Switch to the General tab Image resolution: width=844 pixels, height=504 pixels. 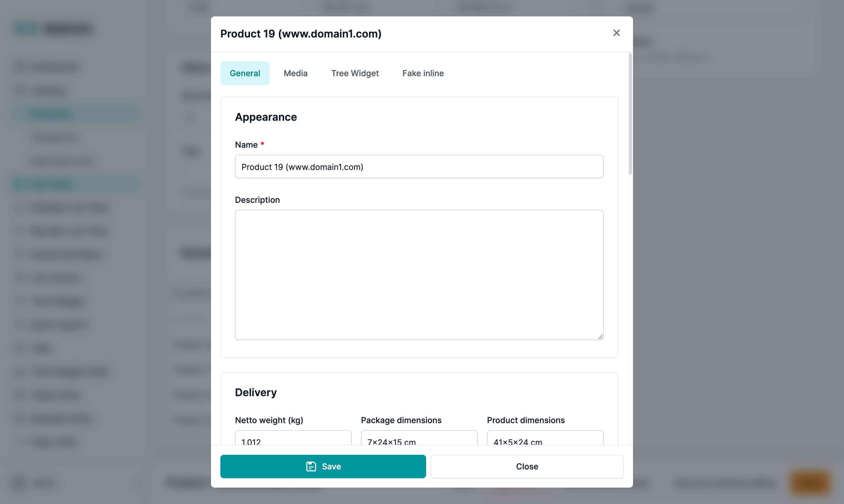coord(244,73)
